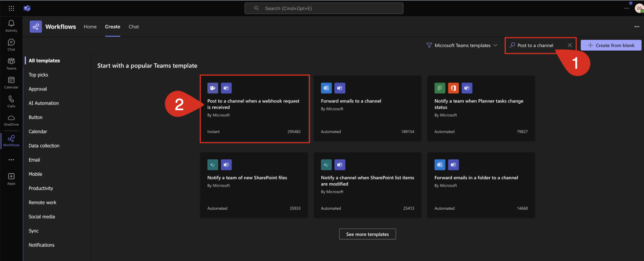Show more apps ellipsis in left rail
644x261 pixels.
[11, 160]
